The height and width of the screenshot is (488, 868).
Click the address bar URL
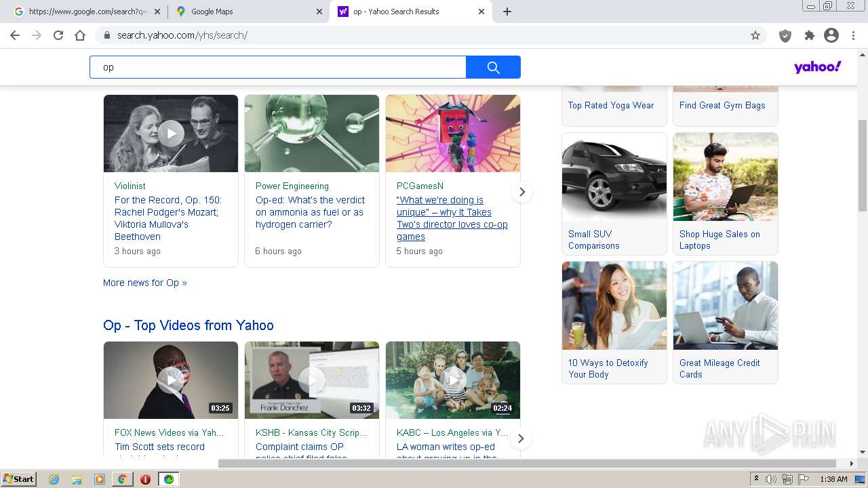coord(182,35)
